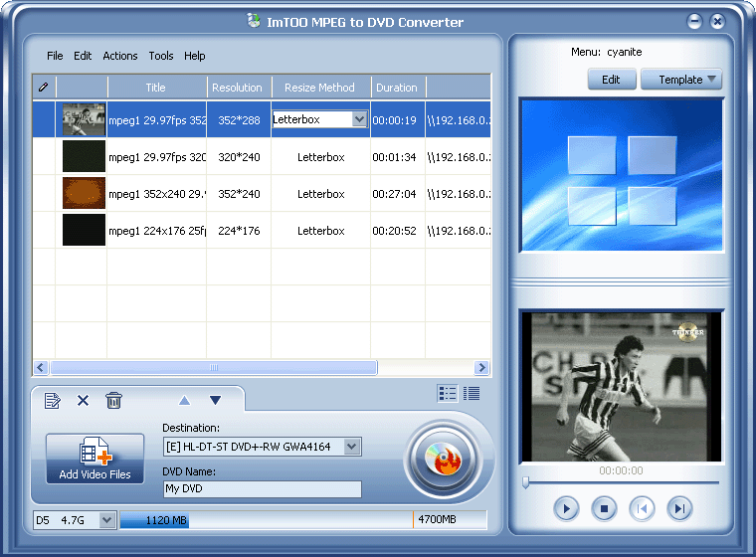Click the video preview seek slider
Image resolution: width=756 pixels, height=557 pixels.
coord(621,482)
